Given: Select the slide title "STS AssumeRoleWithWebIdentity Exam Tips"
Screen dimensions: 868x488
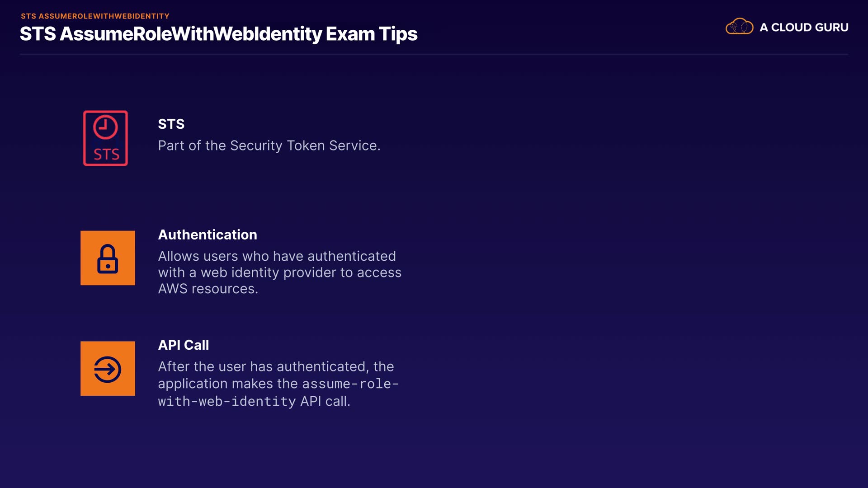Looking at the screenshot, I should pyautogui.click(x=218, y=34).
